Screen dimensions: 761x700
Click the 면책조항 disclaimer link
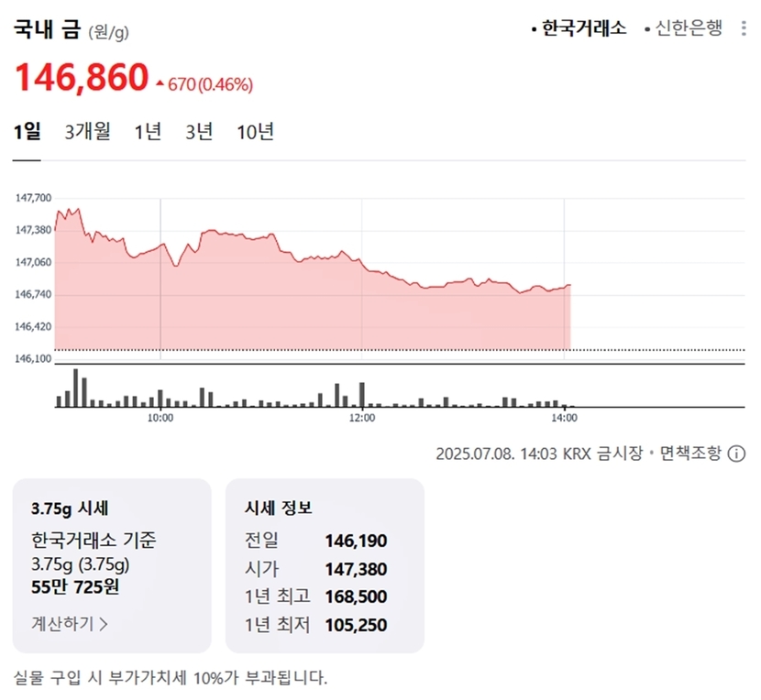(690, 454)
